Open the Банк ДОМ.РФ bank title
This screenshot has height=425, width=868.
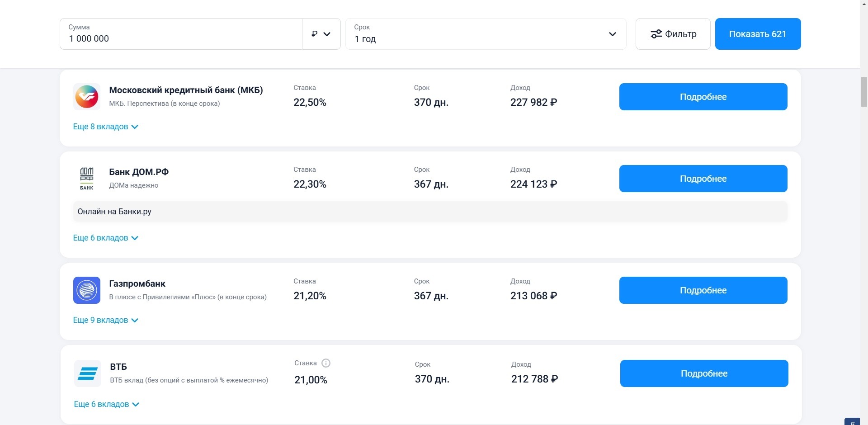click(x=139, y=172)
